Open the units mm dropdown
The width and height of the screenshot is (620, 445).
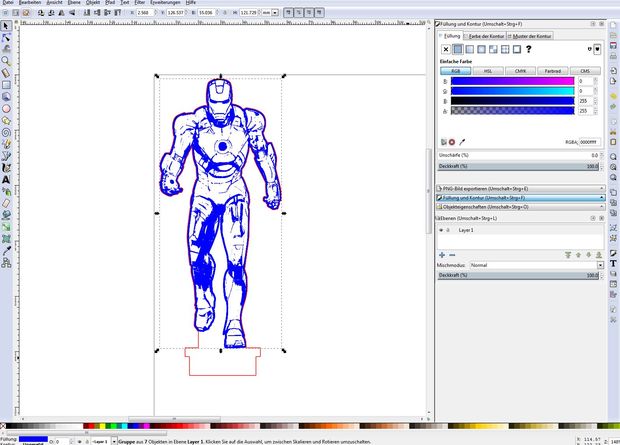click(x=275, y=13)
